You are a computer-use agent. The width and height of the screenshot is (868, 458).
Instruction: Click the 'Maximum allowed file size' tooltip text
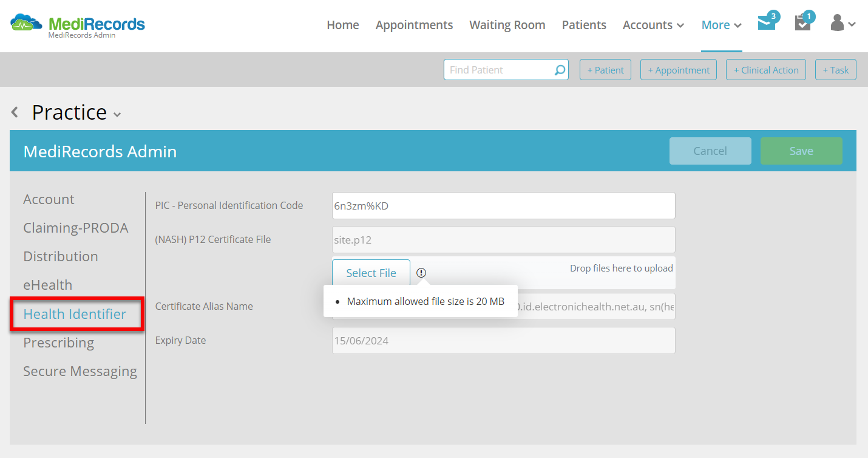426,301
